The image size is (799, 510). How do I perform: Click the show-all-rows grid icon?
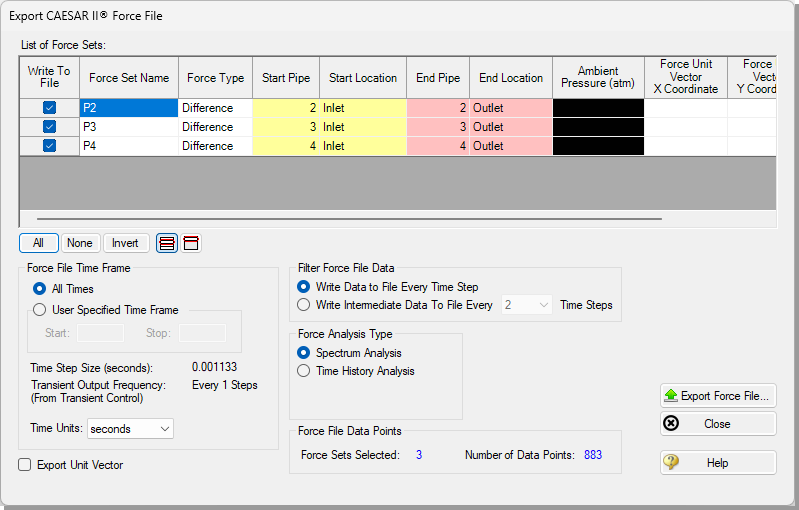[167, 243]
